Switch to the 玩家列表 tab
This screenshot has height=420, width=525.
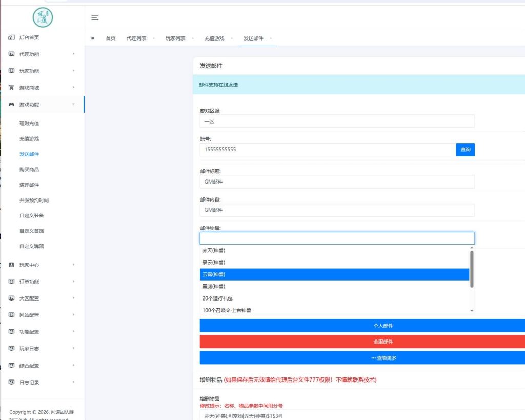(x=175, y=38)
